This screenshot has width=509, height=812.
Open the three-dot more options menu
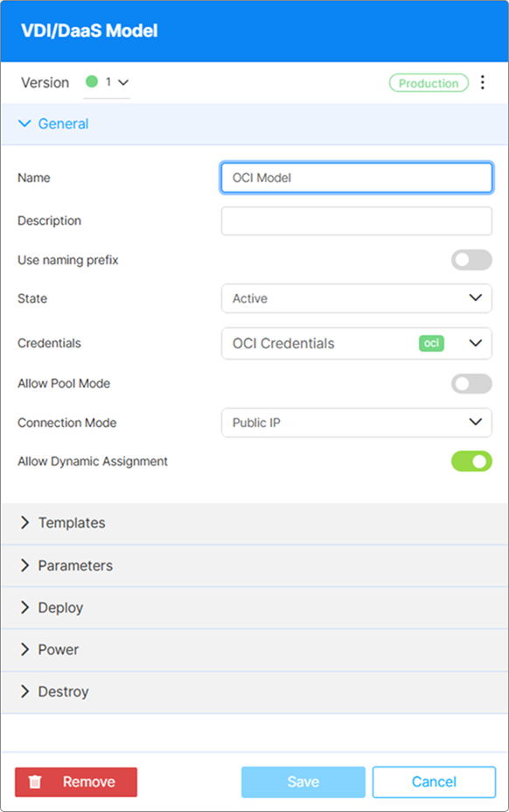482,82
